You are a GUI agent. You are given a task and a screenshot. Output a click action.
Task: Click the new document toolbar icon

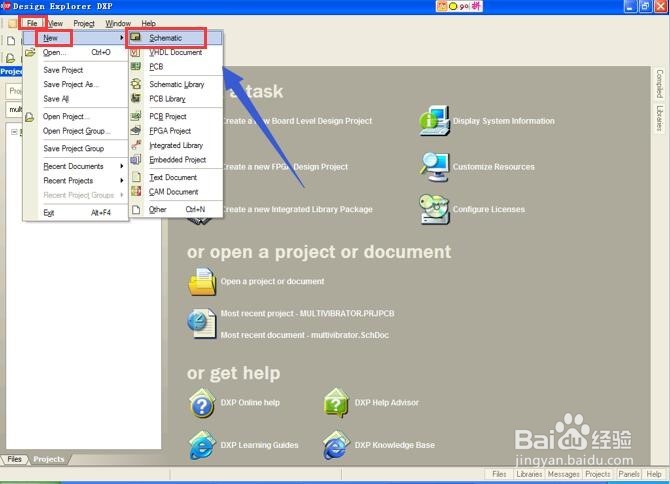click(11, 41)
